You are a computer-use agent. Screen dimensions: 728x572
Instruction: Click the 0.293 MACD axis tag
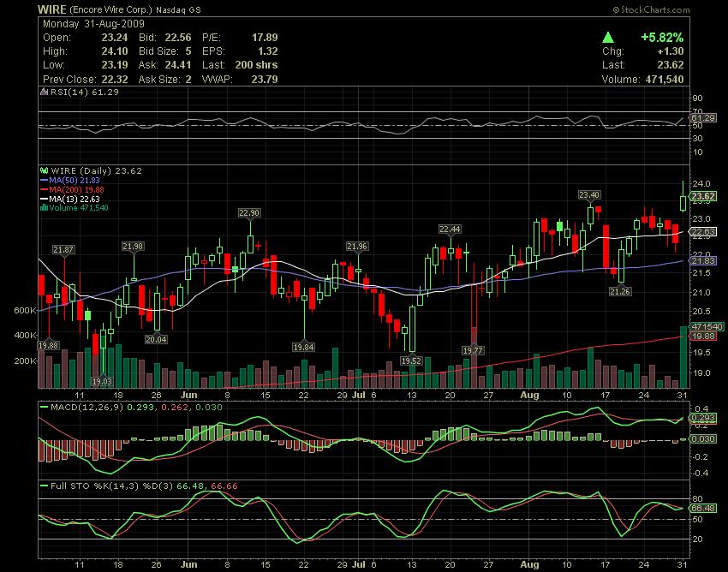[703, 418]
